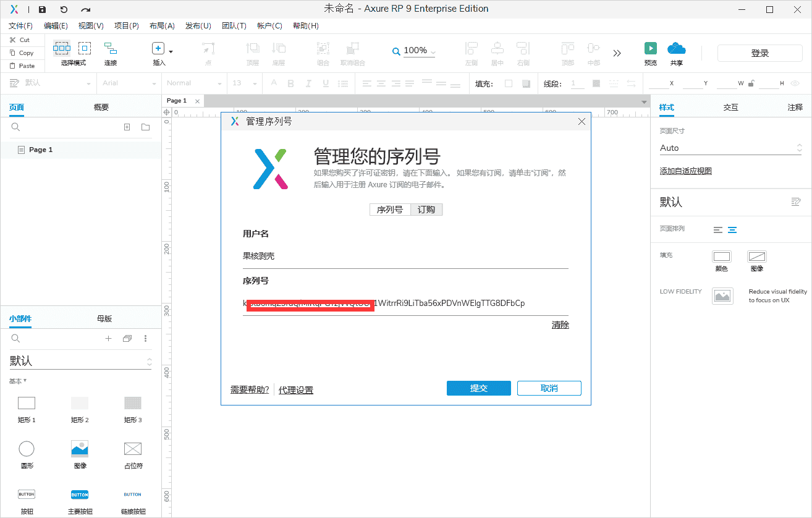Click the Share (共享) cloud icon
The width and height of the screenshot is (812, 518).
tap(677, 49)
